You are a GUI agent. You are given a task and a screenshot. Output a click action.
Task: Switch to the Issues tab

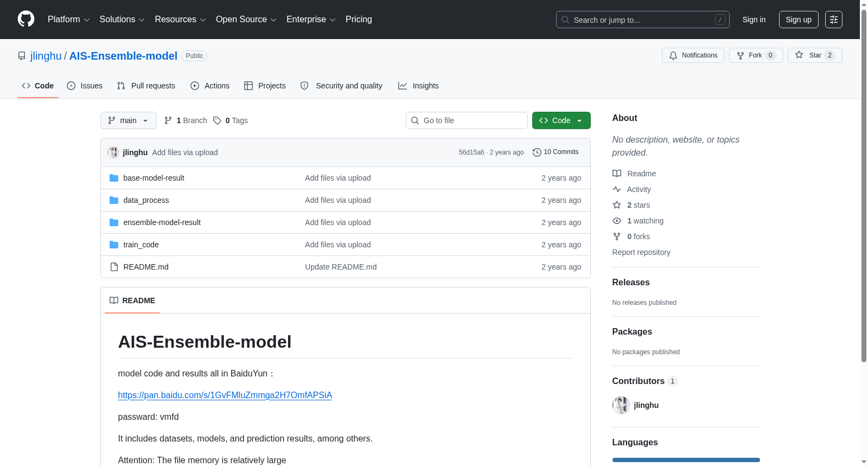tap(85, 86)
